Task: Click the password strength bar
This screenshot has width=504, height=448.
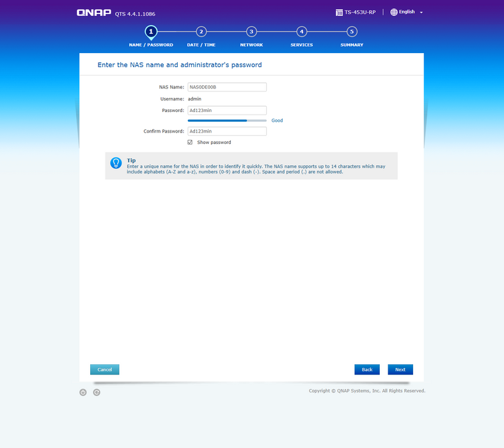Action: tap(227, 120)
